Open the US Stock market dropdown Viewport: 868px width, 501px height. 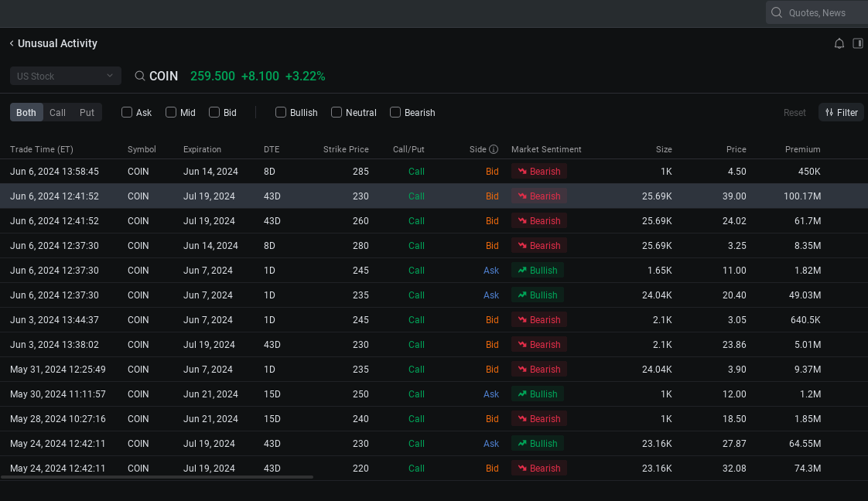[x=65, y=76]
